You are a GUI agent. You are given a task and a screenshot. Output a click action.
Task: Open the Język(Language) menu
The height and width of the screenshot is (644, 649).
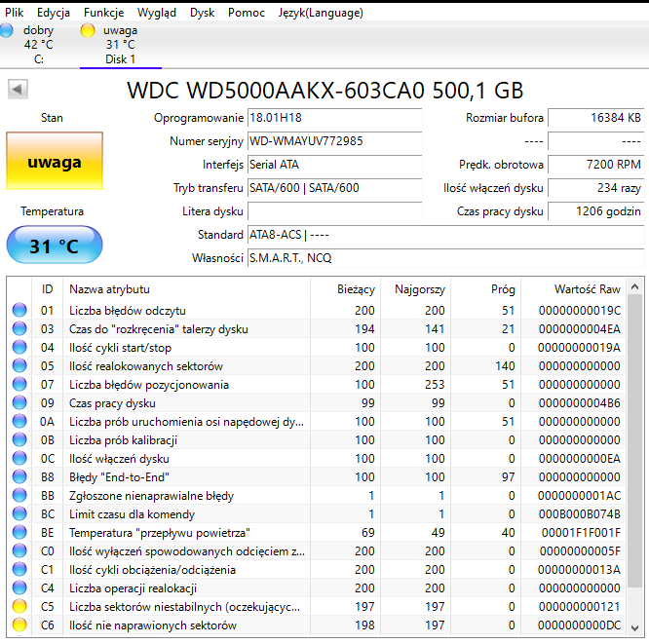pos(321,13)
